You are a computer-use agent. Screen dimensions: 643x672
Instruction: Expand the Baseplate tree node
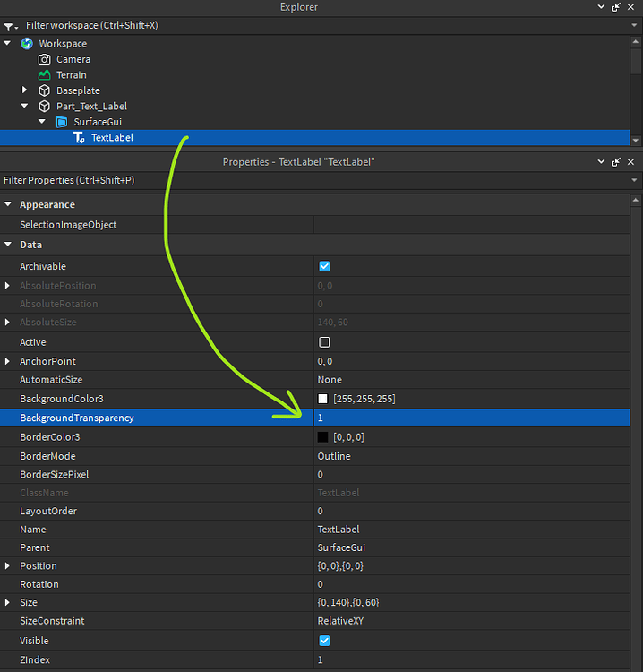click(25, 90)
